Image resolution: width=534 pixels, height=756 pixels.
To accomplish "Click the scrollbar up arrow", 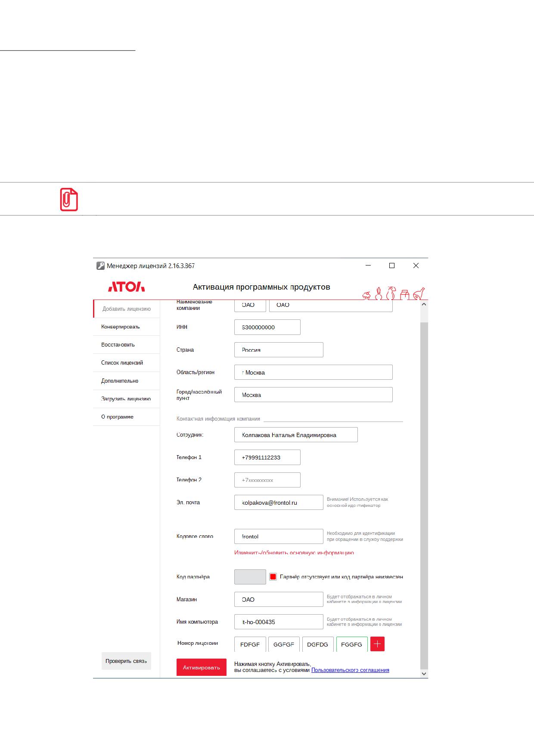I will (x=424, y=304).
